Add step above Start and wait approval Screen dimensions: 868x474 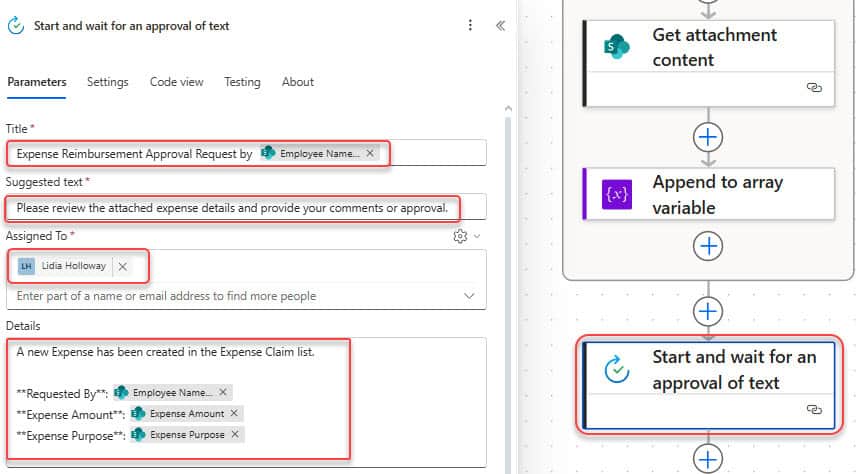pyautogui.click(x=708, y=311)
